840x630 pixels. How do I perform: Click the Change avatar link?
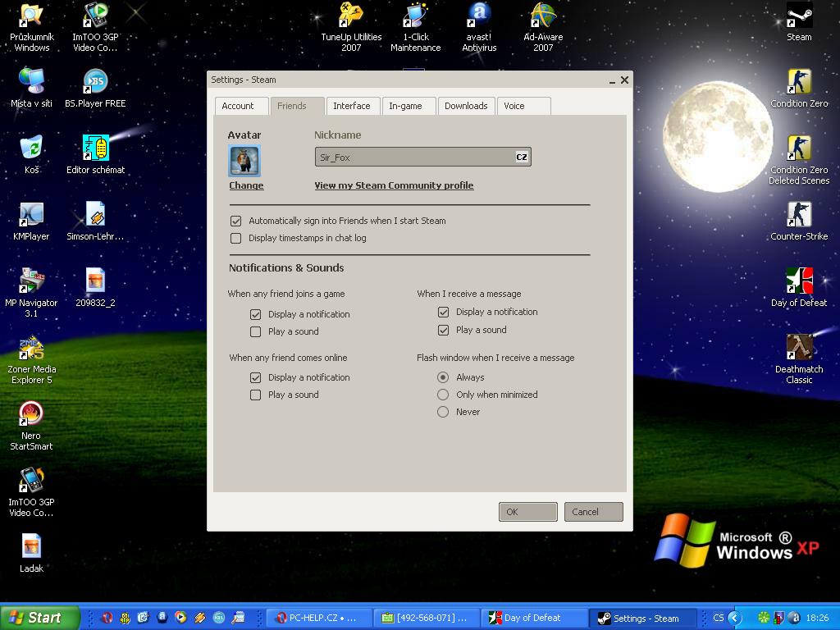[246, 185]
